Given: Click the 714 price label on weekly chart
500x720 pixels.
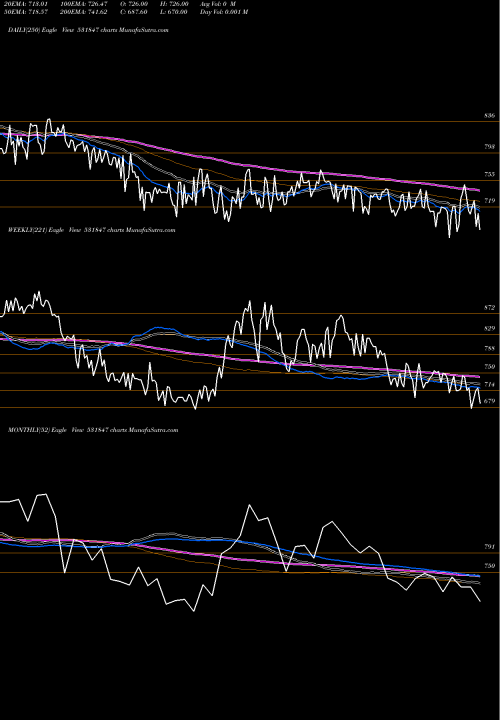Looking at the screenshot, I should click(x=489, y=385).
